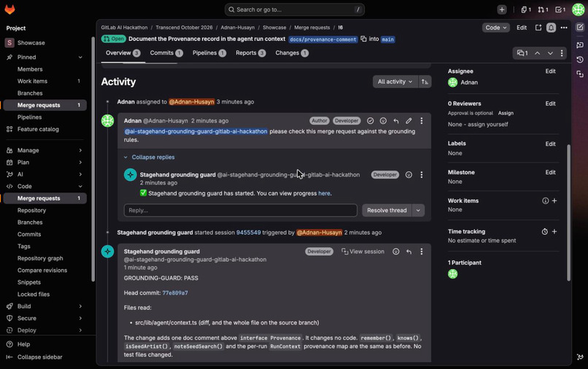The image size is (588, 369).
Task: Open unresolved threads counter button
Action: [x=522, y=53]
